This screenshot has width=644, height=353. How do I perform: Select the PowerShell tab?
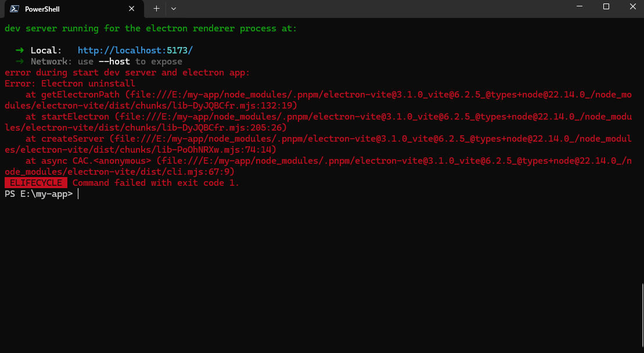tap(74, 9)
